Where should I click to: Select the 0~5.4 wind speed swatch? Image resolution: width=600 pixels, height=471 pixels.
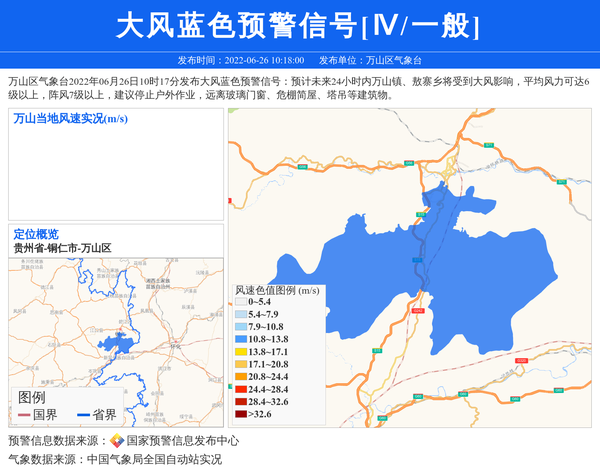pos(240,302)
